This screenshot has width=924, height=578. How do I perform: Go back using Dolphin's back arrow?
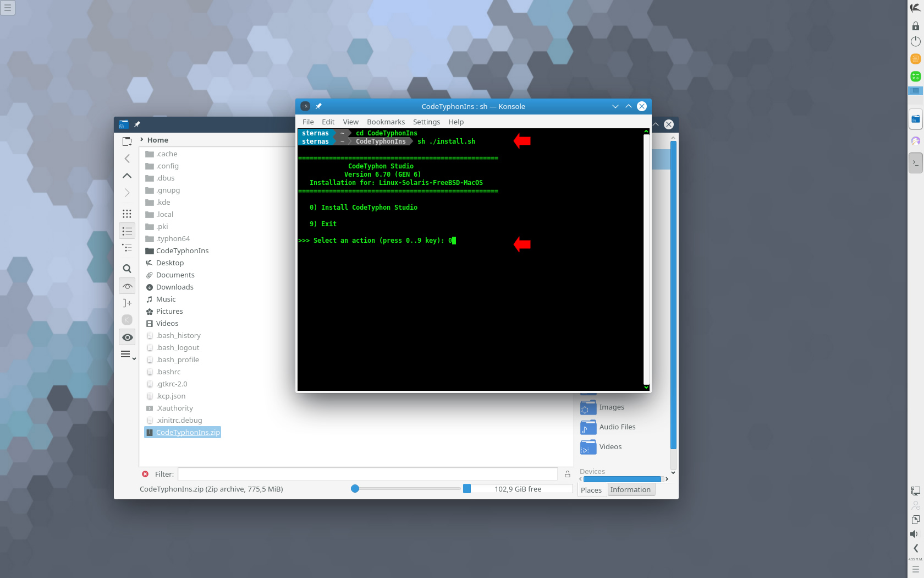[x=127, y=159]
